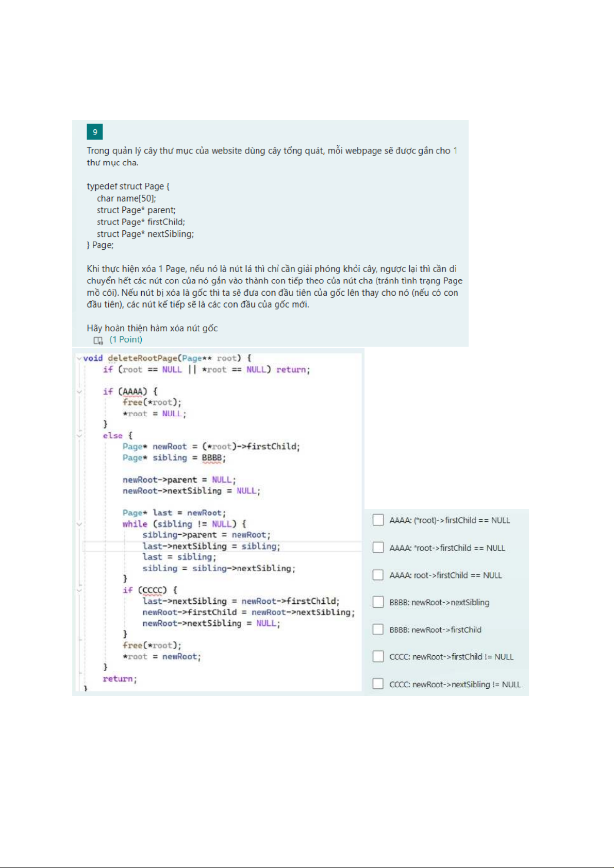Fold the else block using gutter chevron
Image resolution: width=614 pixels, height=868 pixels.
click(79, 436)
